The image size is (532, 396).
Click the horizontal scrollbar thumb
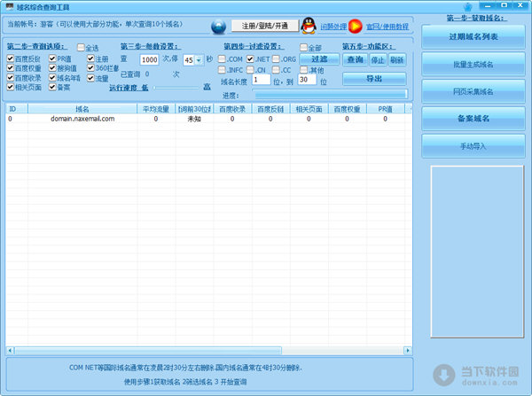click(148, 350)
